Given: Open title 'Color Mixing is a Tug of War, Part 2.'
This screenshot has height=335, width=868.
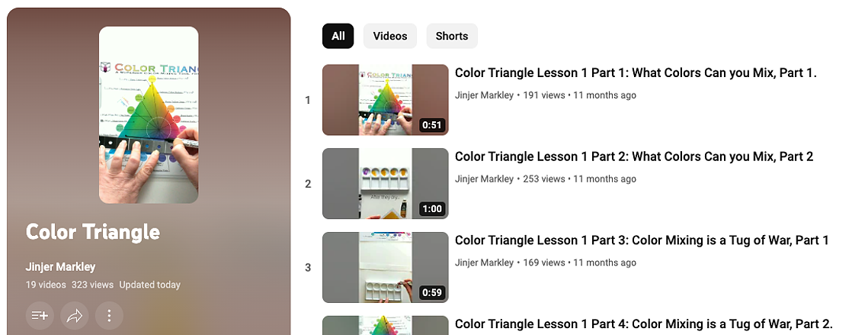Looking at the screenshot, I should 644,324.
